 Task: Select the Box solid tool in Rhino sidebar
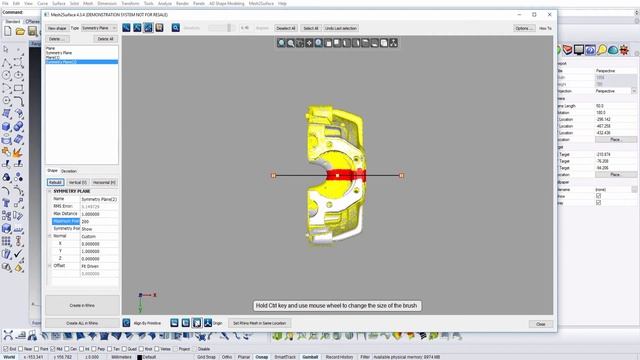pyautogui.click(x=6, y=127)
